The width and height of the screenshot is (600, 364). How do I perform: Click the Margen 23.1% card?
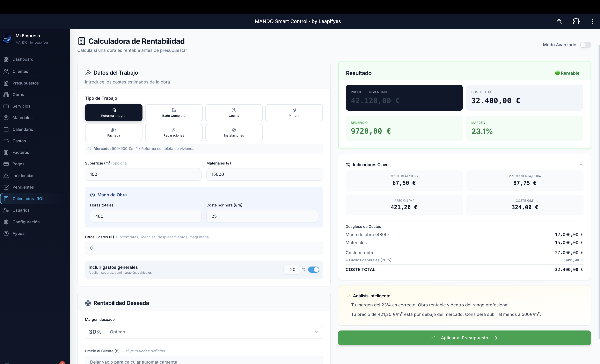pos(525,128)
